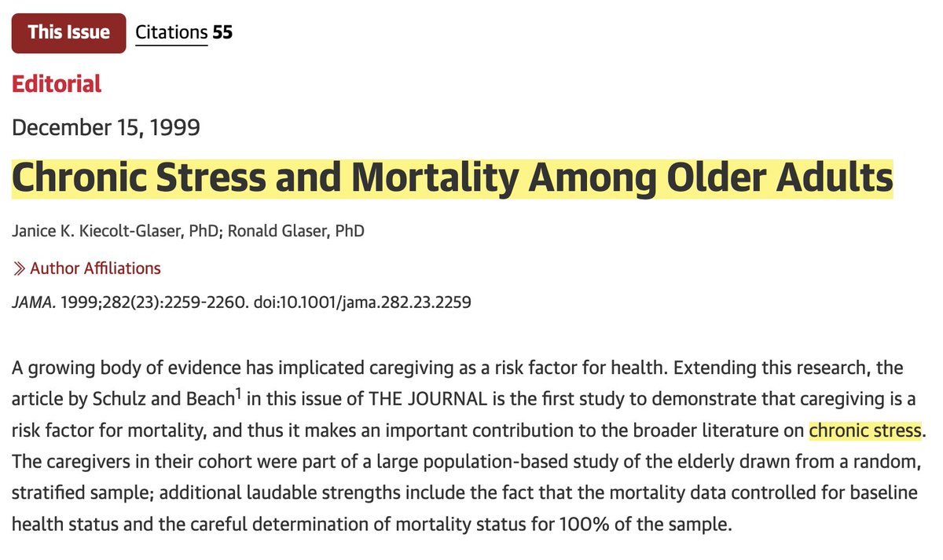This screenshot has width=943, height=560.
Task: Click the citation count number 55
Action: coord(222,33)
